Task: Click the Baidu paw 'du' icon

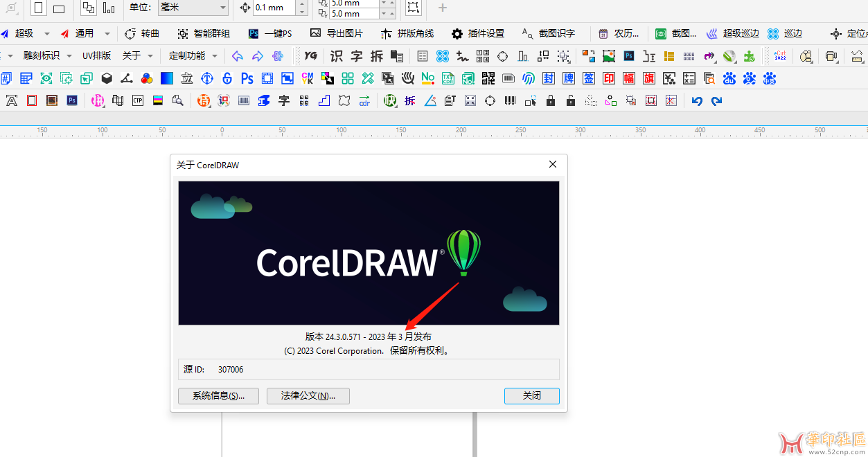Action: tap(729, 79)
